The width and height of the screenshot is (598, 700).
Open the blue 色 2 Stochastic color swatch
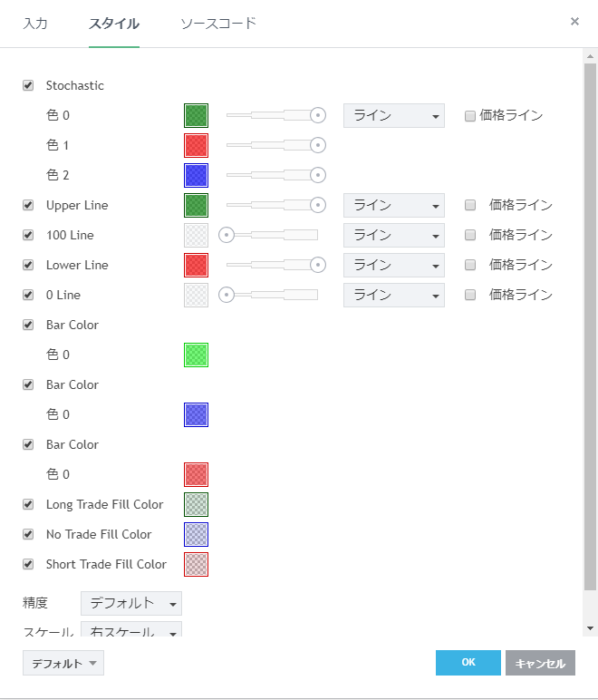pyautogui.click(x=196, y=175)
